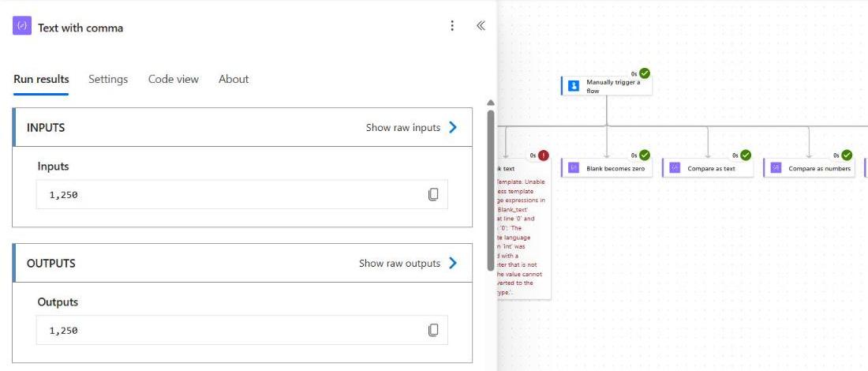Click the Blank text error message
Image resolution: width=868 pixels, height=371 pixels.
(x=522, y=238)
